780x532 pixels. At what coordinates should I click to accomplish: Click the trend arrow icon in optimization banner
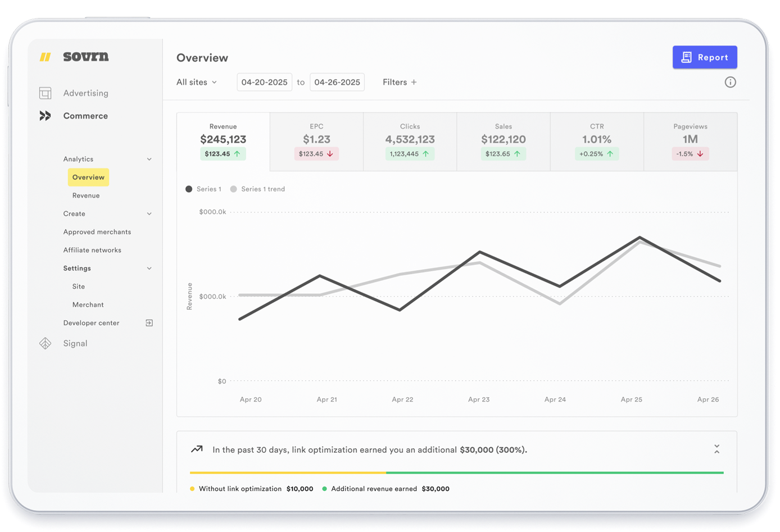tap(197, 449)
